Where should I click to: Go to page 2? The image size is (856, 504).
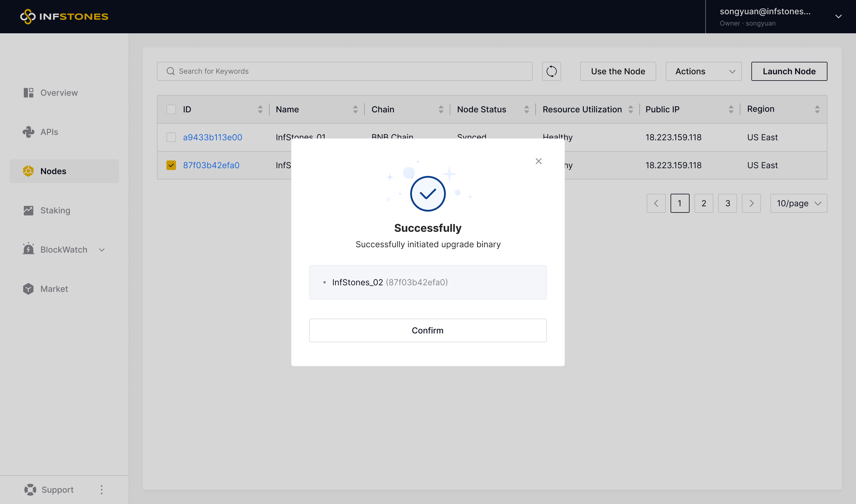(x=704, y=203)
